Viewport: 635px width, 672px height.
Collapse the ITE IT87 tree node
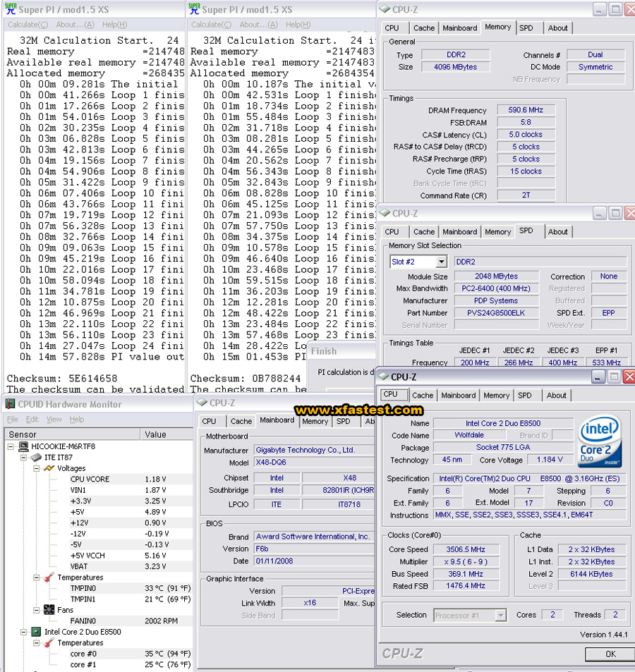pyautogui.click(x=23, y=458)
